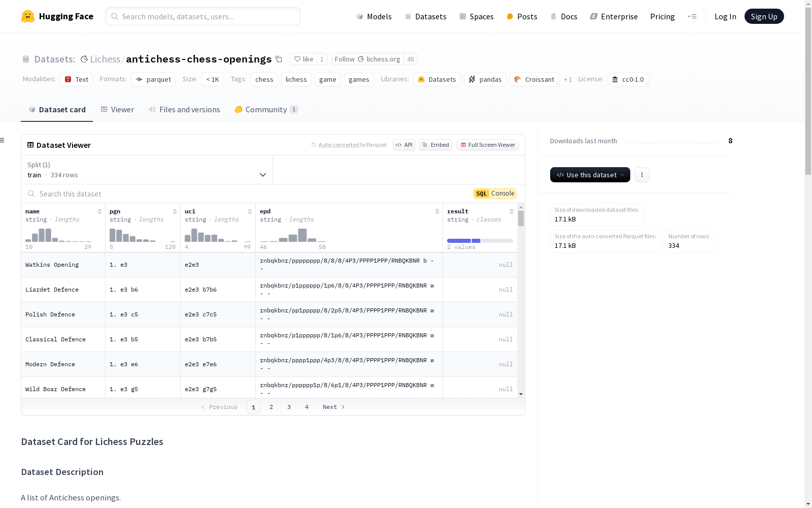Switch to the Viewer tab
812x508 pixels.
117,110
